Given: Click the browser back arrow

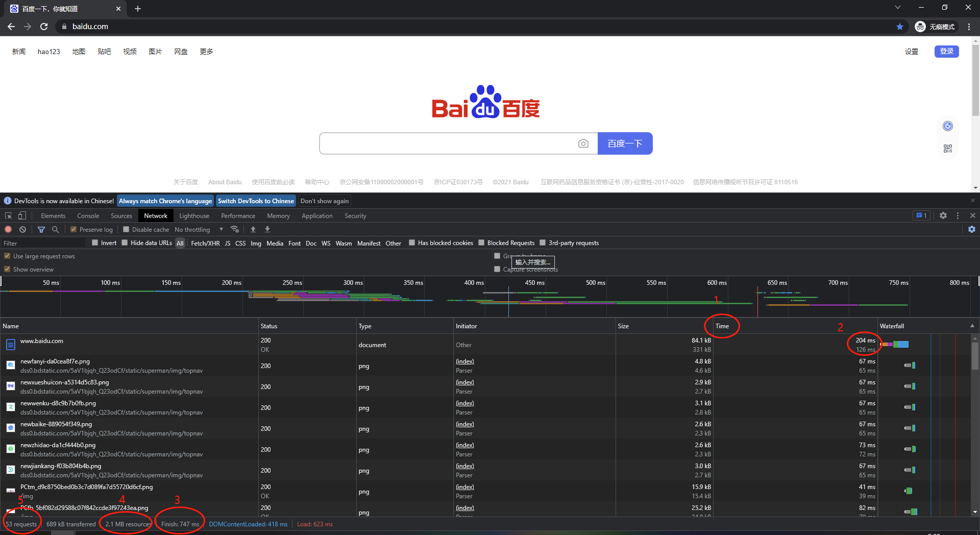Looking at the screenshot, I should 11,27.
